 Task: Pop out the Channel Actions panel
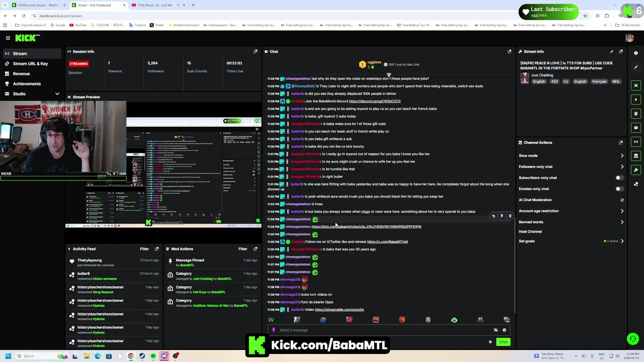621,142
